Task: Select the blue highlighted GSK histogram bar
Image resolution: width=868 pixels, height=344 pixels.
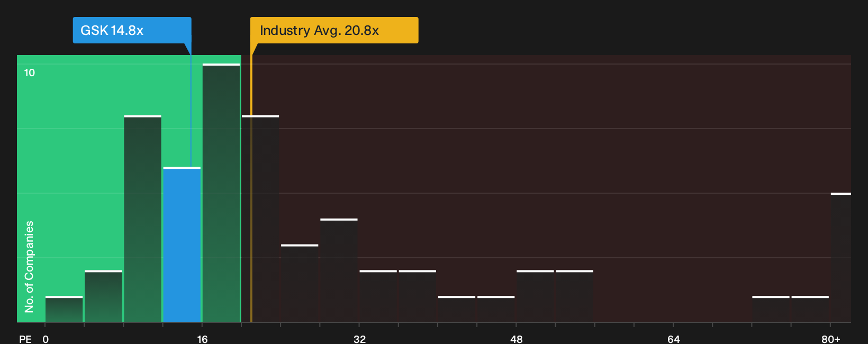Action: click(182, 245)
